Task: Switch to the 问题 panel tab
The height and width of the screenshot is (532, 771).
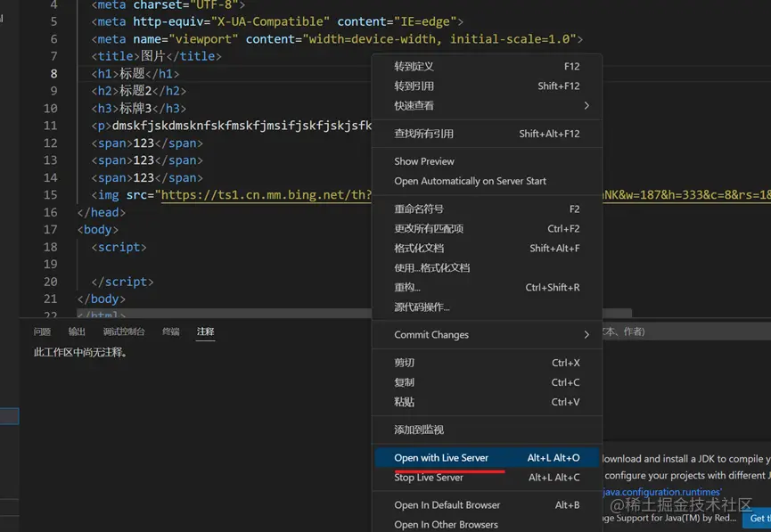Action: (42, 331)
